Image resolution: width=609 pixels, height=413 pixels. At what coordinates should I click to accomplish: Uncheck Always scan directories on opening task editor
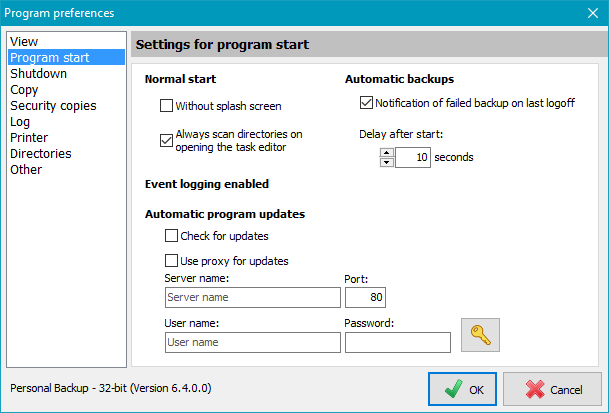click(x=166, y=140)
